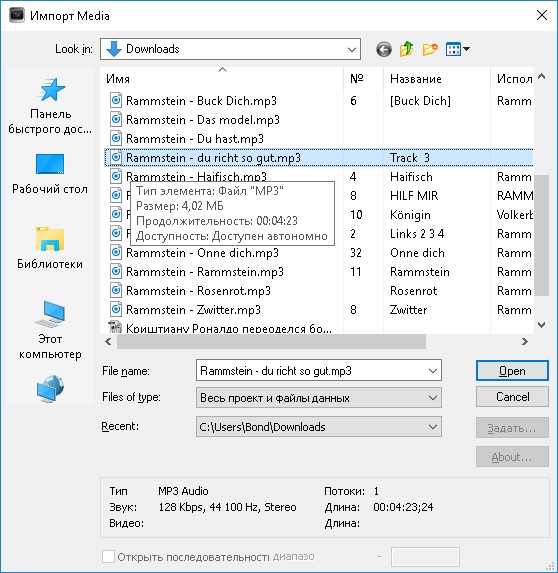Screen dimensions: 558x573
Task: Select icon of Königin row
Action: 116,215
